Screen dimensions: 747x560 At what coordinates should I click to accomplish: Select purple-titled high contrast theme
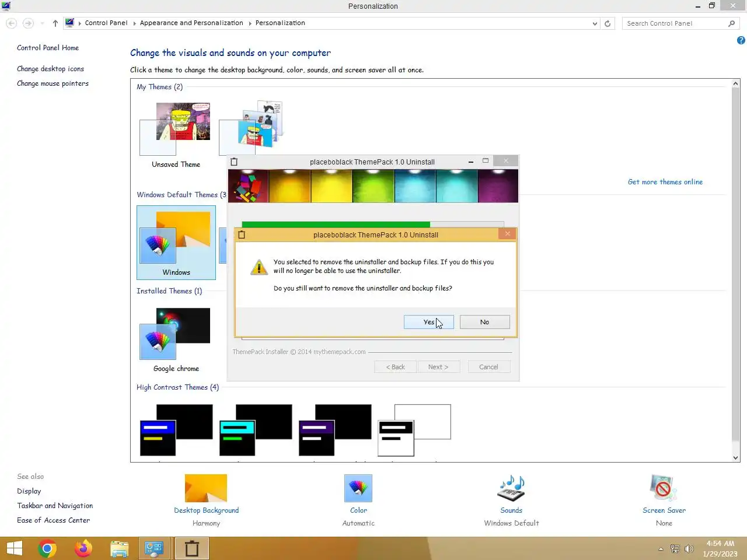click(x=335, y=430)
